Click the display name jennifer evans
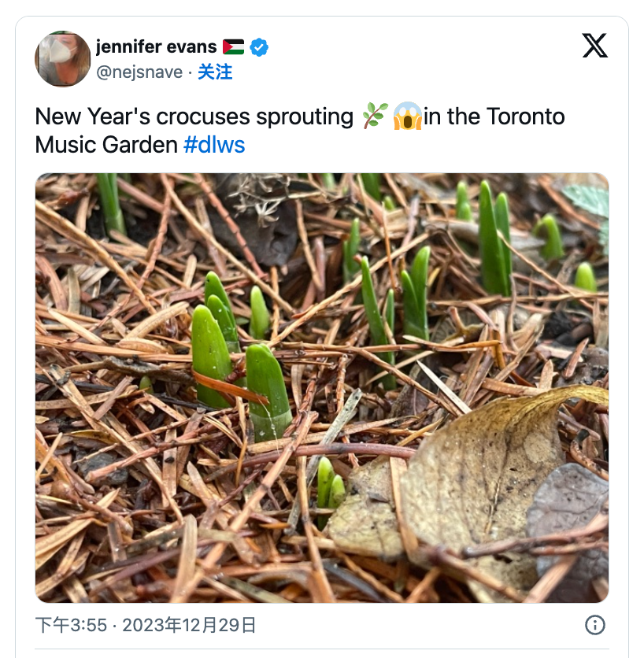 point(156,46)
